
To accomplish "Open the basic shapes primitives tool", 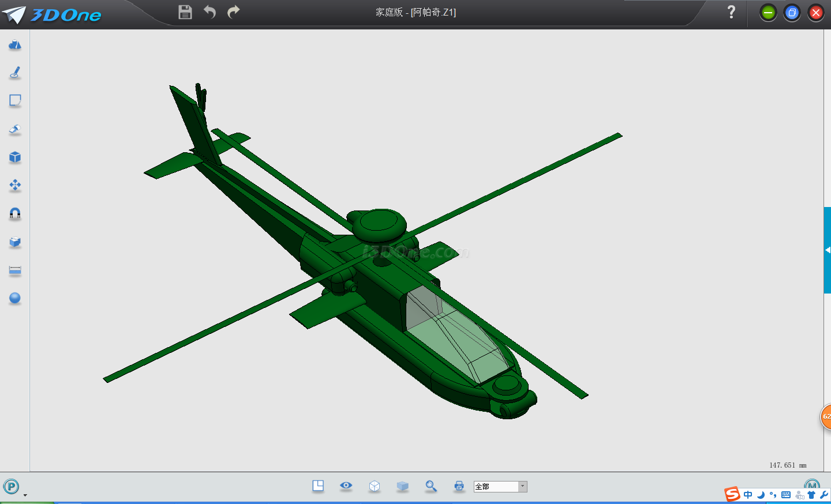I will coord(15,45).
